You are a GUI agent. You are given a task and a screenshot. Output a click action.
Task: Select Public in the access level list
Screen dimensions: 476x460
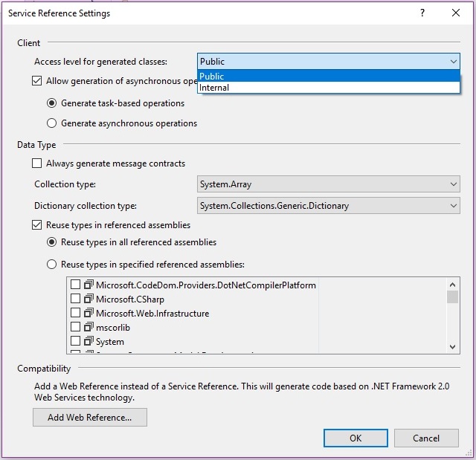(x=212, y=77)
